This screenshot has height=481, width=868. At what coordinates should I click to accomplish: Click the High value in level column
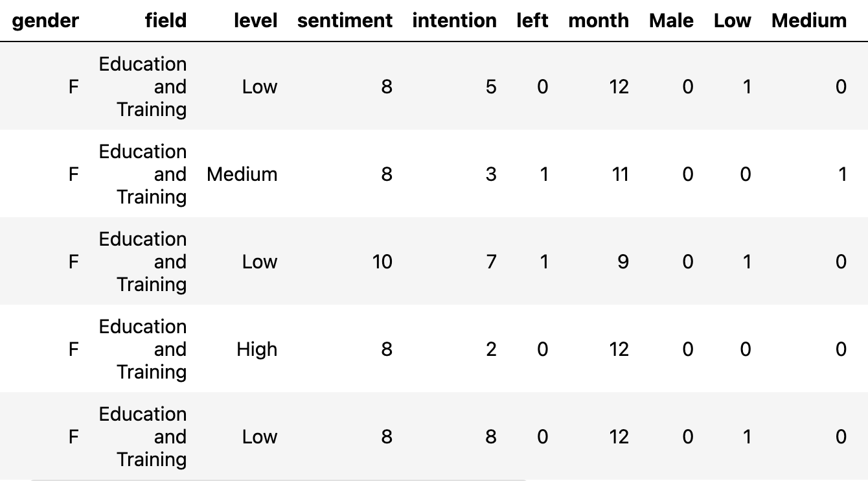point(257,349)
